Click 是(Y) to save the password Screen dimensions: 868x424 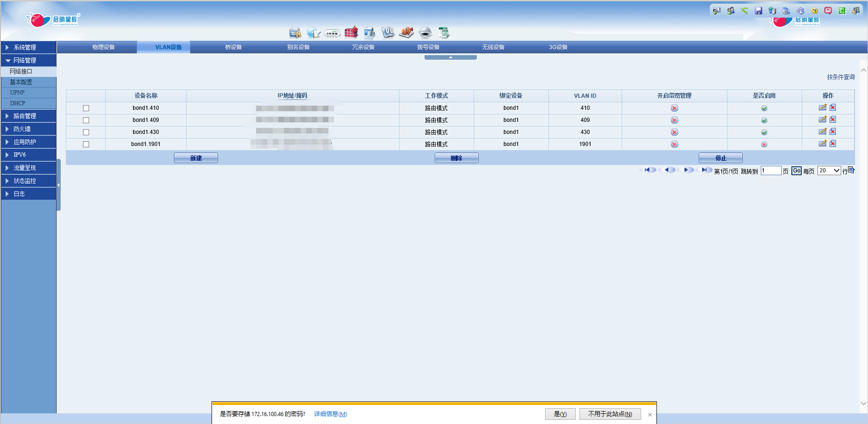pyautogui.click(x=560, y=414)
